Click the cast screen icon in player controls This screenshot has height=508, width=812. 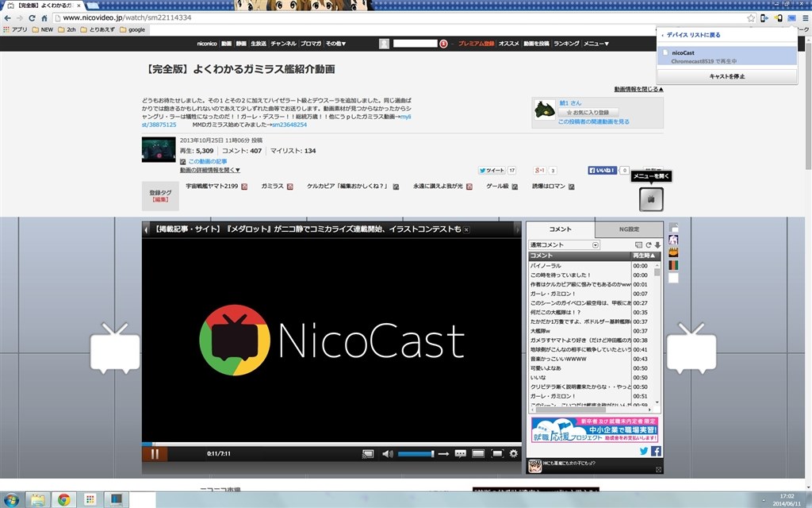[x=368, y=454]
